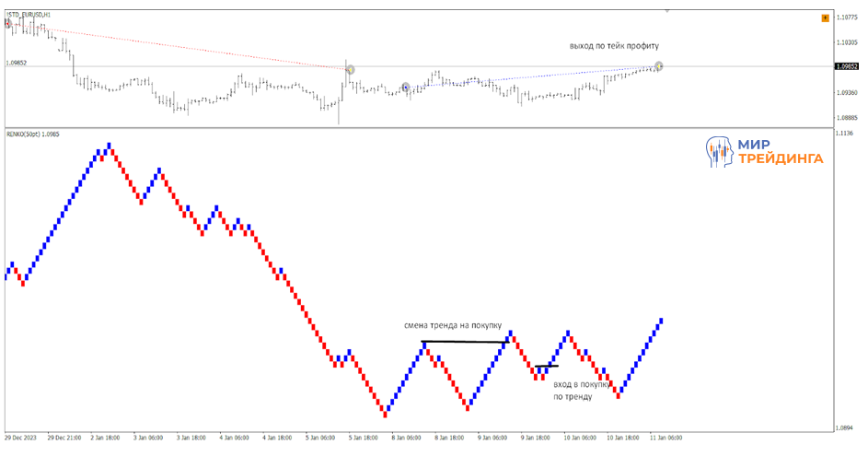Click the red trade marker at chart's top-left
Image resolution: width=868 pixels, height=456 pixels.
pyautogui.click(x=8, y=24)
